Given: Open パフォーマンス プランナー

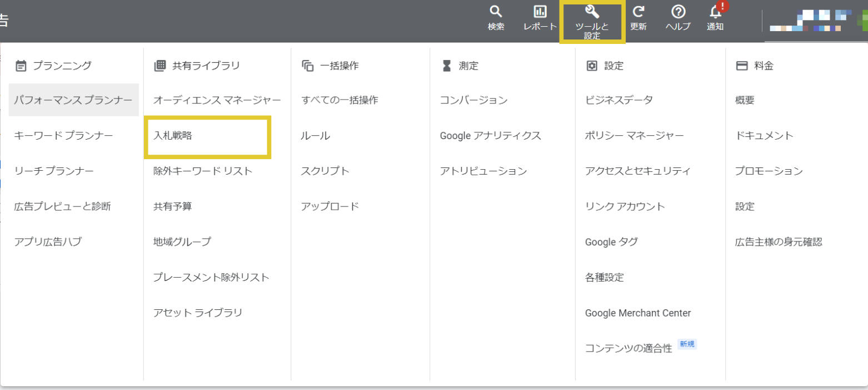Looking at the screenshot, I should click(73, 100).
